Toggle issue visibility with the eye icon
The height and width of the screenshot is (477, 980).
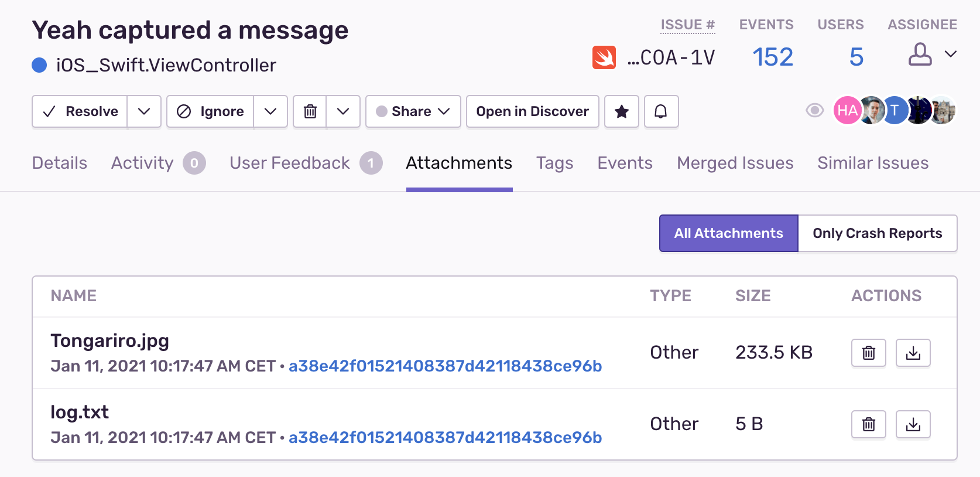tap(814, 111)
